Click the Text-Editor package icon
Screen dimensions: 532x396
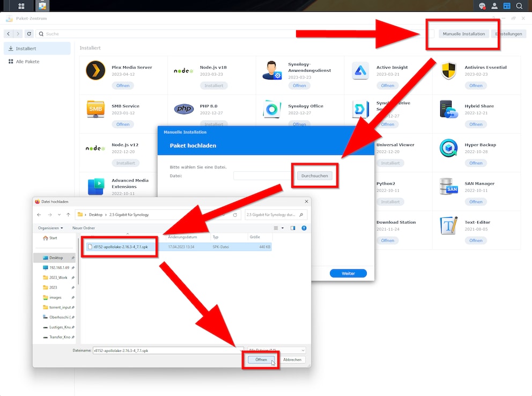pyautogui.click(x=448, y=225)
